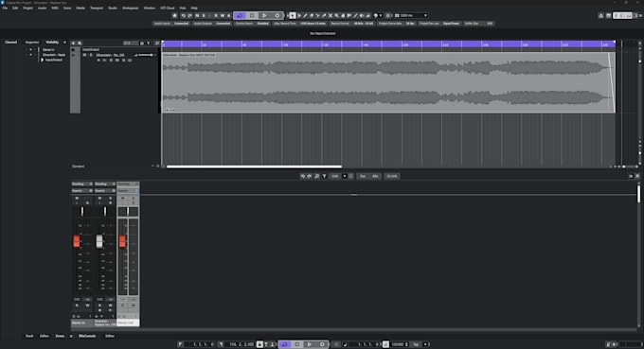Click the Add Track plus icon
This screenshot has height=349, width=644.
tap(74, 44)
